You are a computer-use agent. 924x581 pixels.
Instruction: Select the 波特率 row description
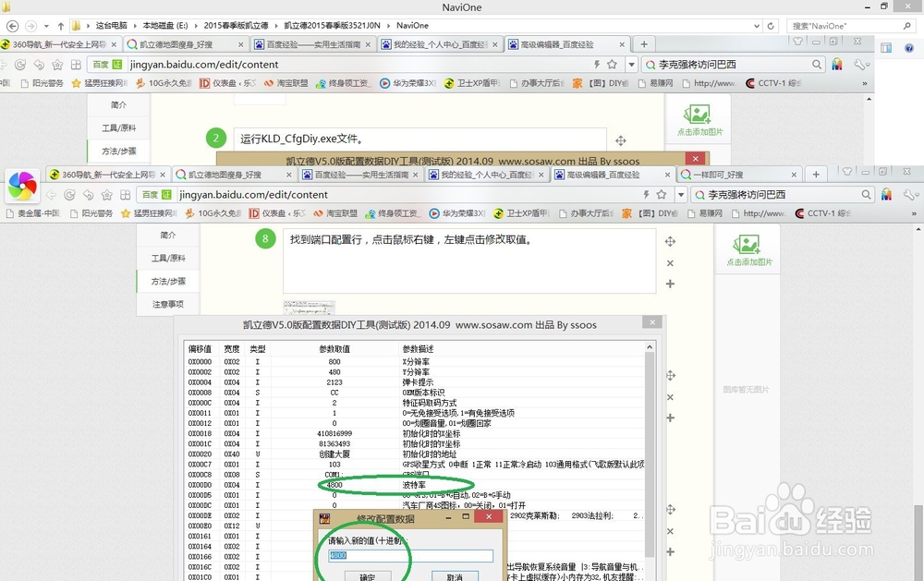[414, 485]
